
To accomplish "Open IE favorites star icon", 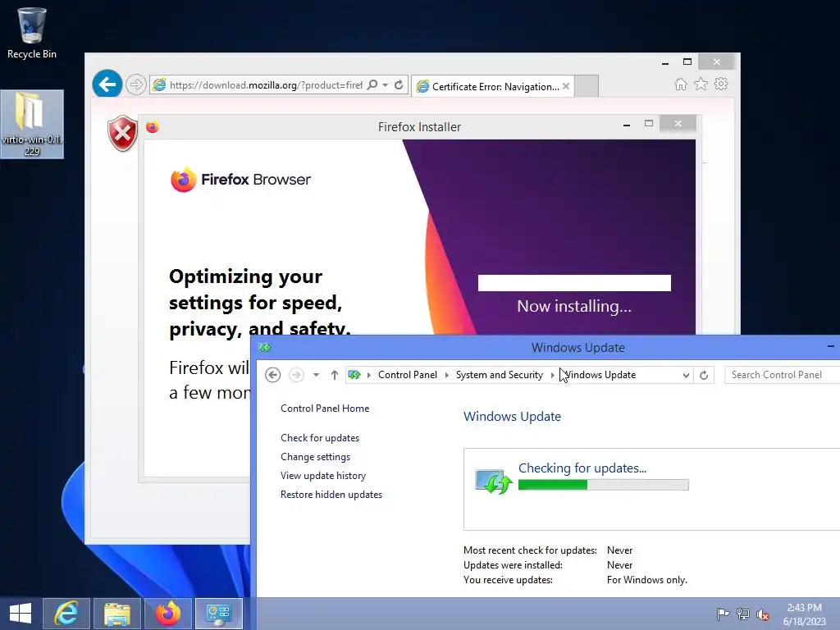I will click(x=701, y=84).
